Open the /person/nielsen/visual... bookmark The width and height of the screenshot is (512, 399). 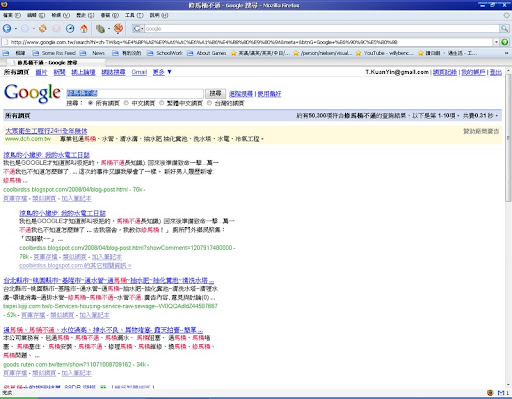(322, 53)
